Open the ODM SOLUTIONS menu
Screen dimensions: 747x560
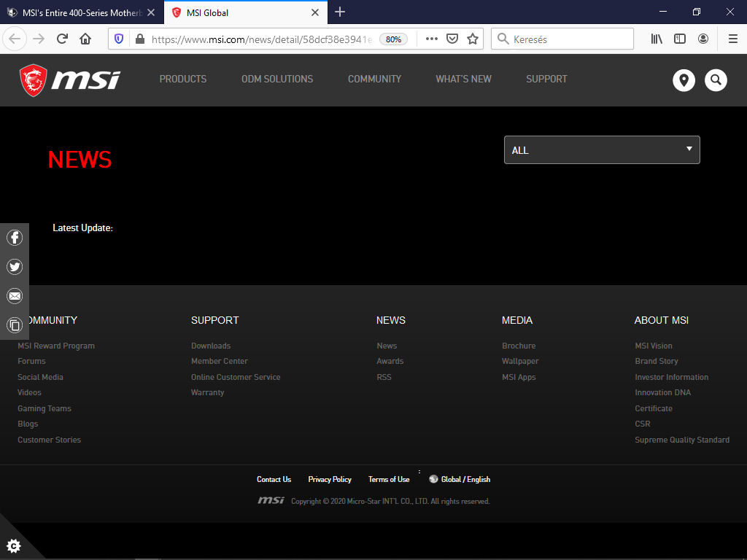277,79
